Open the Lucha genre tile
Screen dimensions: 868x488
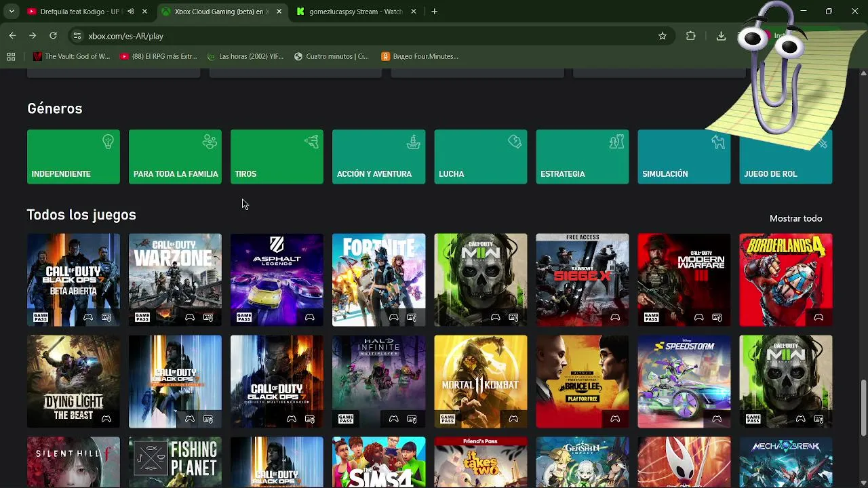pyautogui.click(x=480, y=157)
